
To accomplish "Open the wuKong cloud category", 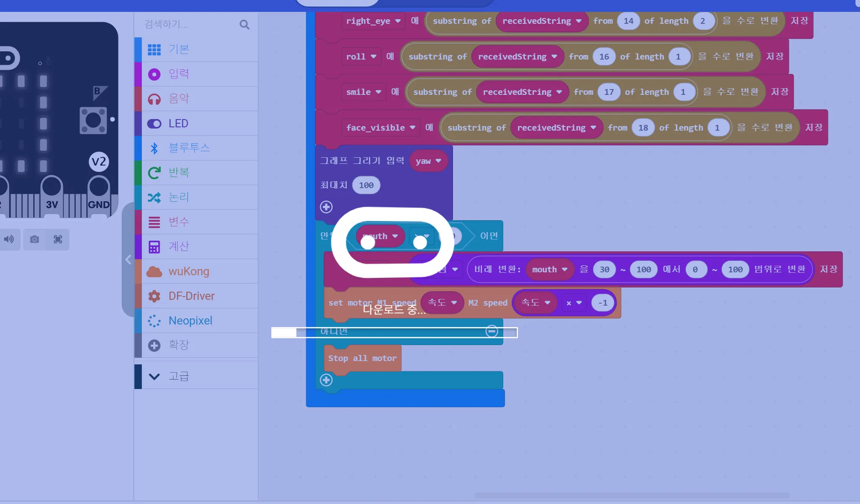I will point(189,272).
